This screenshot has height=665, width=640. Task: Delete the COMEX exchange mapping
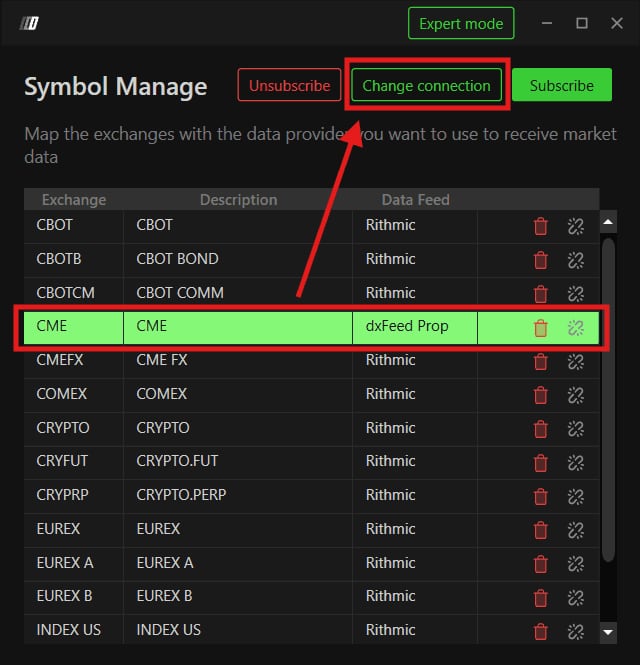click(x=540, y=395)
